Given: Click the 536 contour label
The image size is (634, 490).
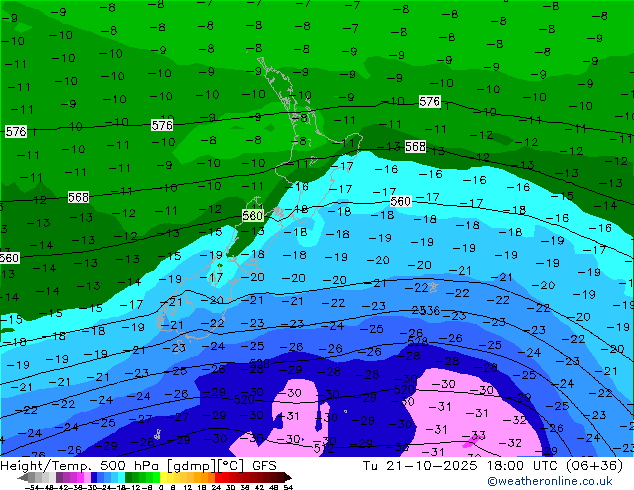Looking at the screenshot, I should tap(430, 310).
